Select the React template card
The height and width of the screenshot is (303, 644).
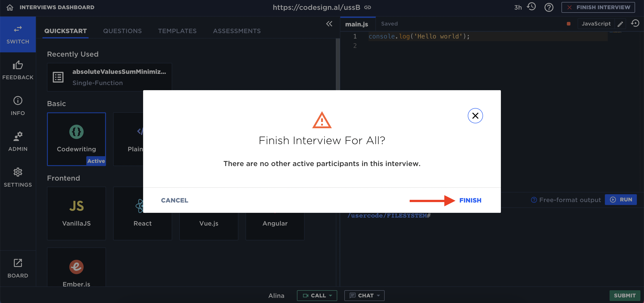click(x=142, y=213)
